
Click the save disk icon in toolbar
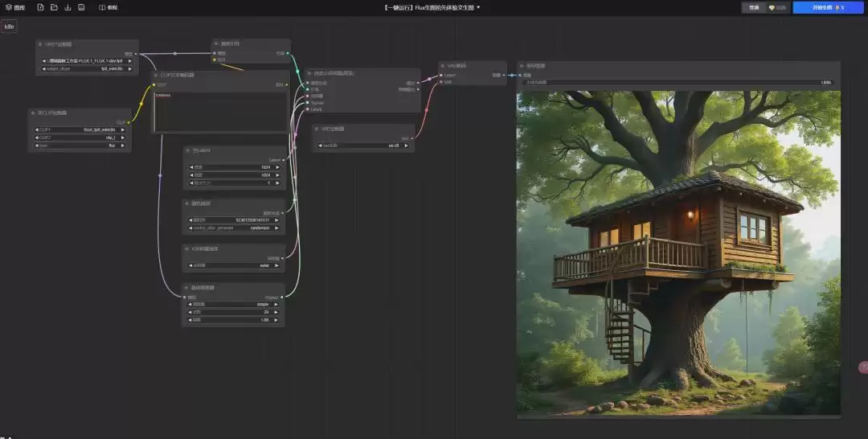pyautogui.click(x=81, y=7)
